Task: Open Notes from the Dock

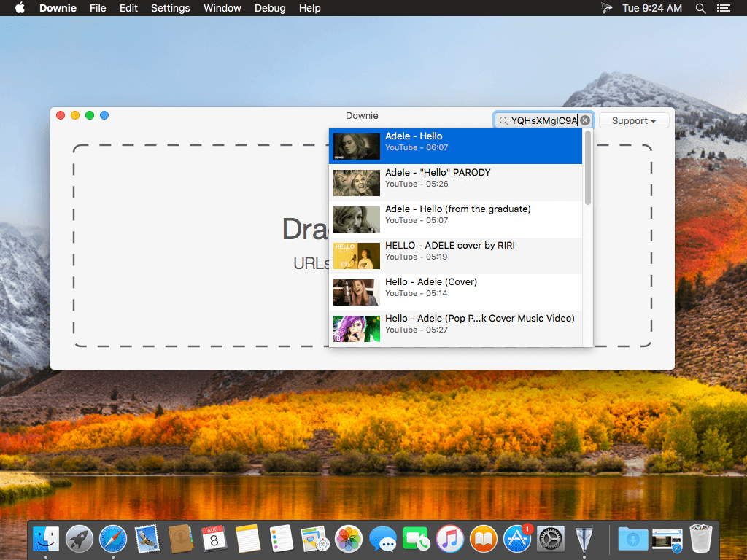Action: click(x=248, y=539)
